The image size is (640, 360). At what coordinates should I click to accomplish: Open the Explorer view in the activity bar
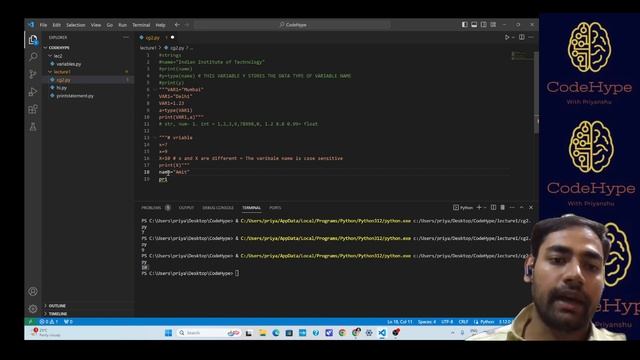coord(33,40)
